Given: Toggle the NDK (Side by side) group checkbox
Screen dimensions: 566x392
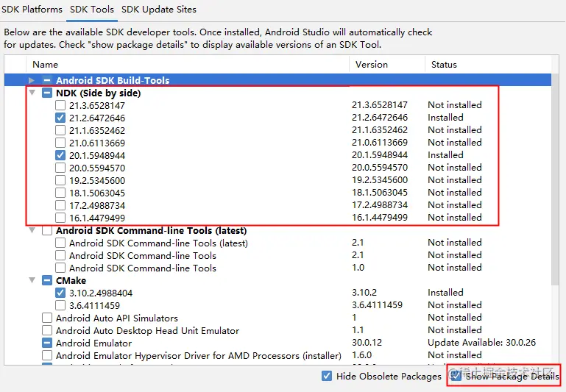Looking at the screenshot, I should tap(47, 93).
